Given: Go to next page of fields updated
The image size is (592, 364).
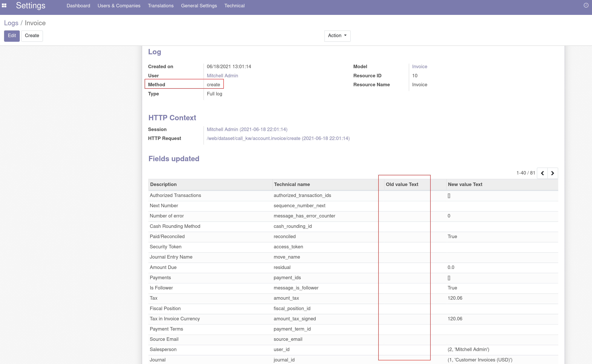Looking at the screenshot, I should point(553,173).
